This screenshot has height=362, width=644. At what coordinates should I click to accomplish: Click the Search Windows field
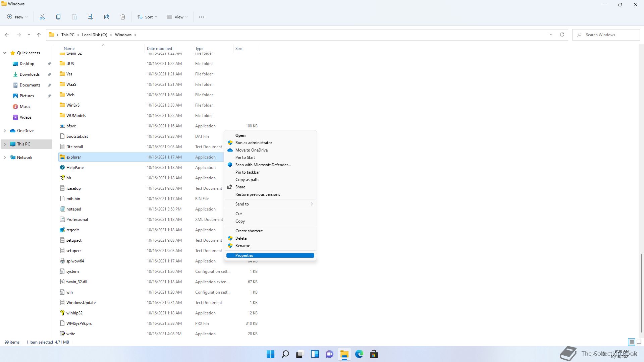606,35
